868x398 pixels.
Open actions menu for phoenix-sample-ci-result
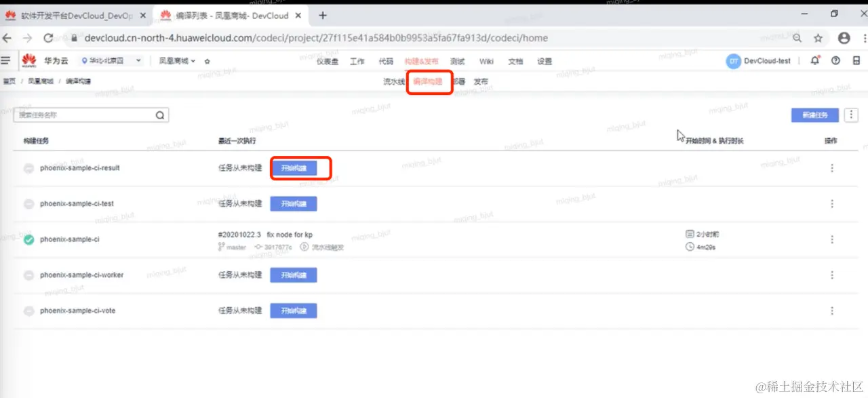click(832, 168)
